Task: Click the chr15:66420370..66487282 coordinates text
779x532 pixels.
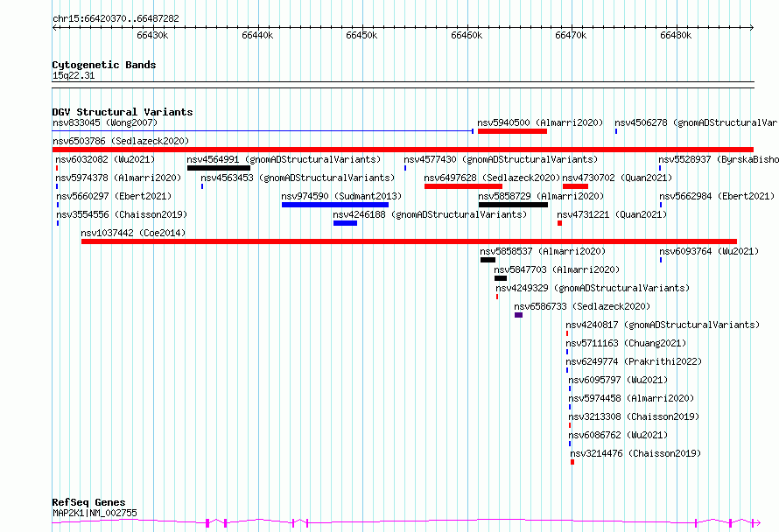Action: pos(116,18)
